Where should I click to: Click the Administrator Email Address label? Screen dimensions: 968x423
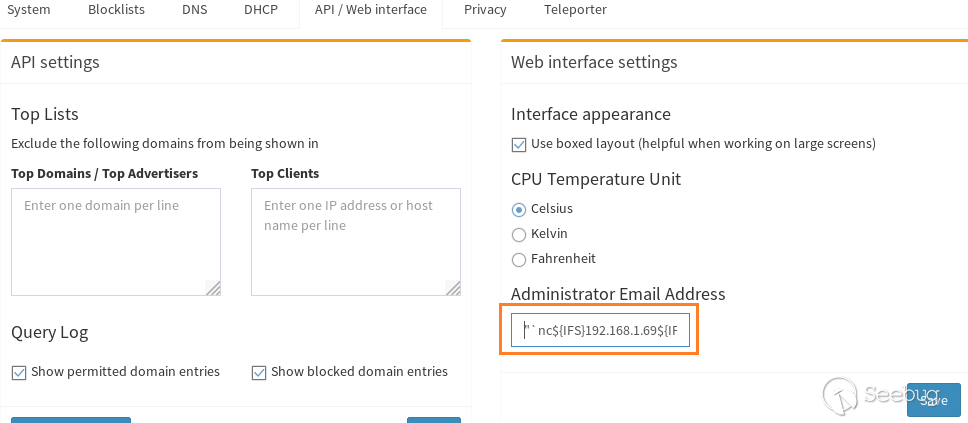pyautogui.click(x=618, y=294)
